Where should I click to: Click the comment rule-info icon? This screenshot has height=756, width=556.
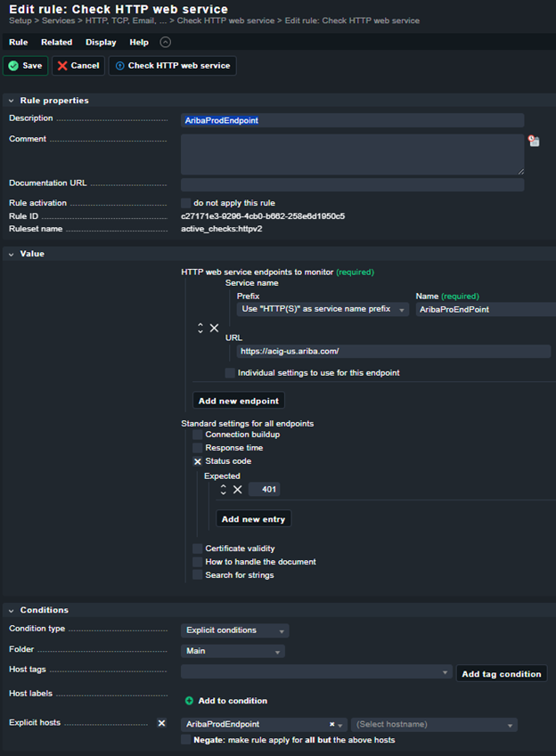(533, 141)
